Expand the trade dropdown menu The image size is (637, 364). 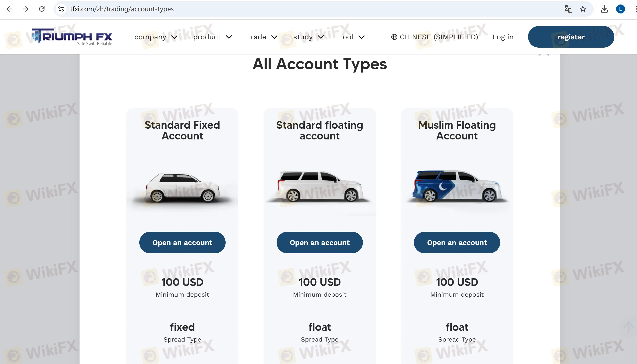263,37
